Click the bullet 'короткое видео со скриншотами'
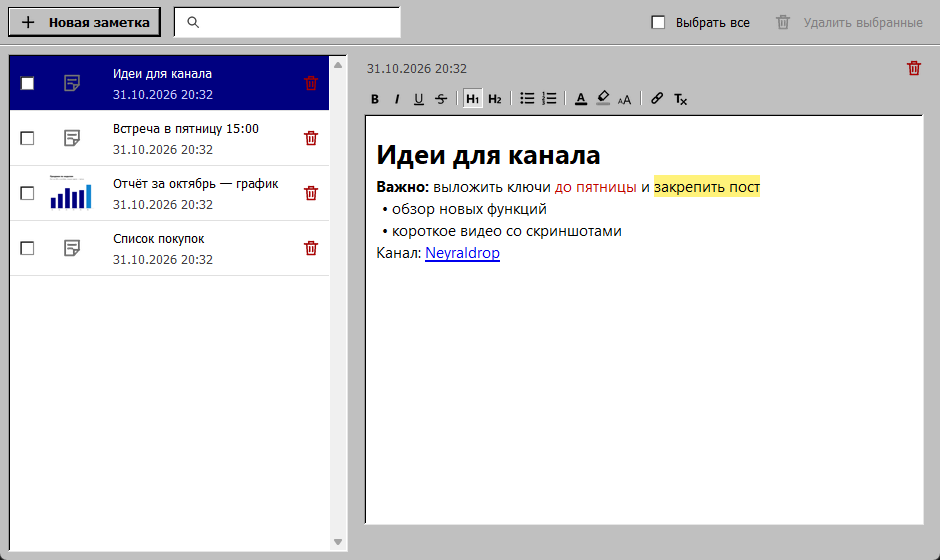940x560 pixels. pyautogui.click(x=507, y=231)
